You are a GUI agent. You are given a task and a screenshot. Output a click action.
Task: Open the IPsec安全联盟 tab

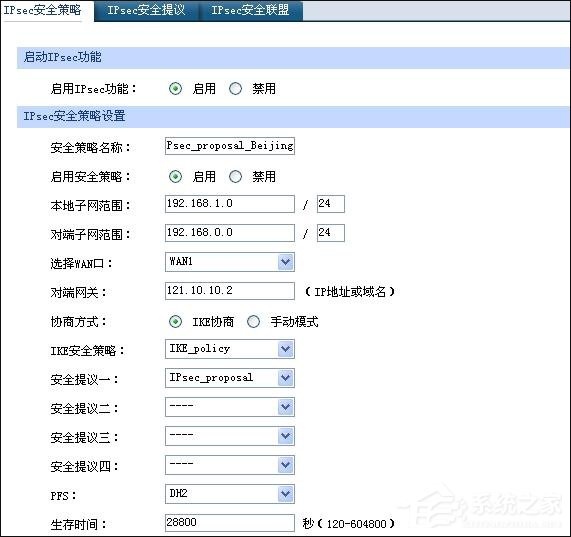250,10
